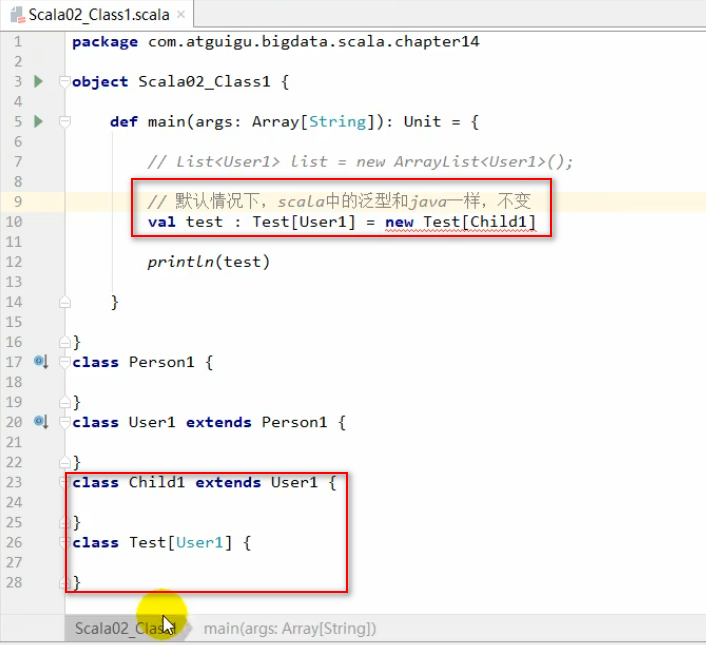Select main(args: Array[String]) breadcrumb
Screen dimensions: 706x645
click(290, 628)
